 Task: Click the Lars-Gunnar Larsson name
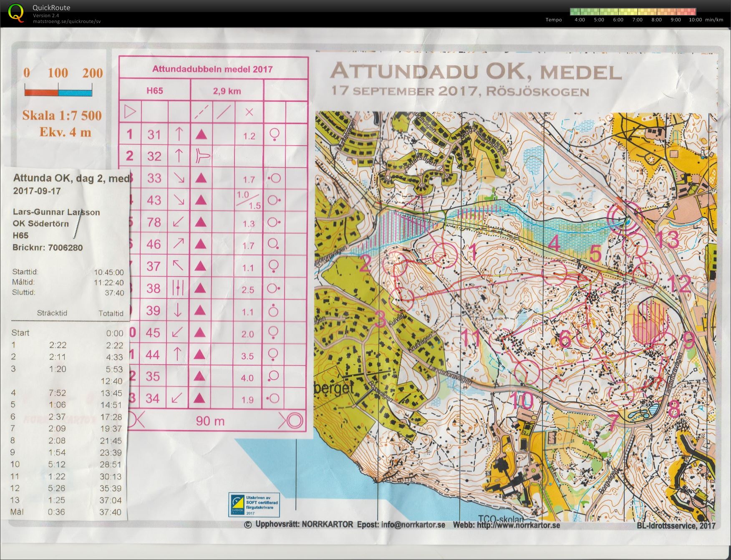coord(56,212)
